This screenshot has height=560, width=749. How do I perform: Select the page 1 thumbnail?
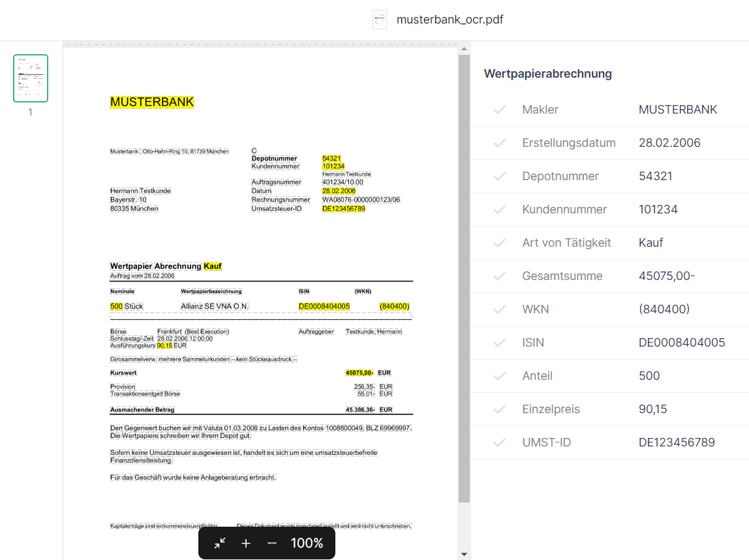(31, 78)
